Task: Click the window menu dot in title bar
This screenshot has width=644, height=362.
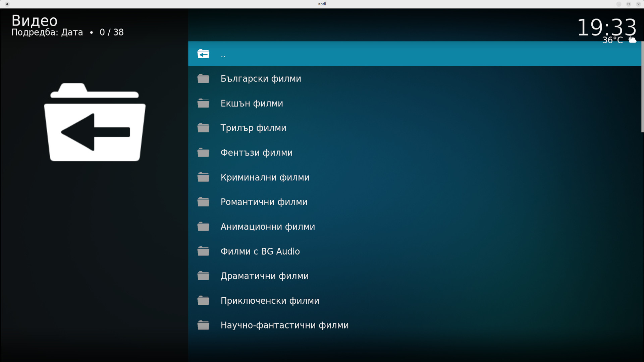Action: pos(7,4)
